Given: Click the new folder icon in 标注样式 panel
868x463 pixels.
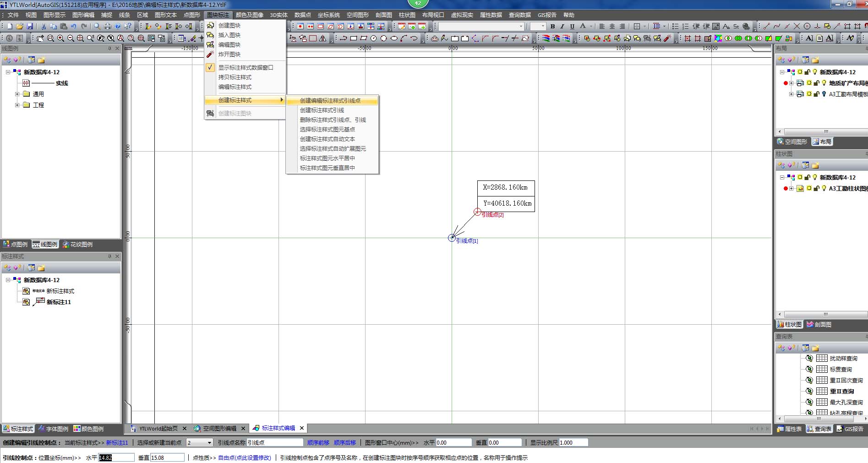Looking at the screenshot, I should coord(41,268).
